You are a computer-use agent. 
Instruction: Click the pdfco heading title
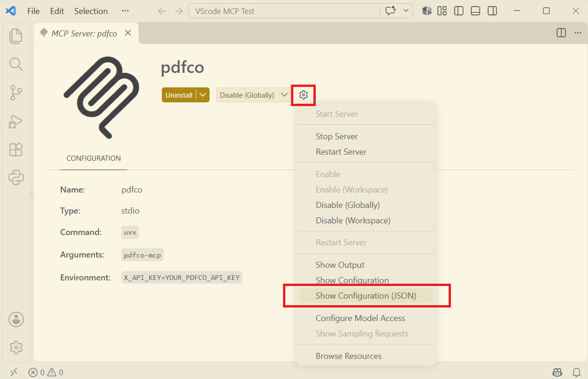tap(182, 68)
